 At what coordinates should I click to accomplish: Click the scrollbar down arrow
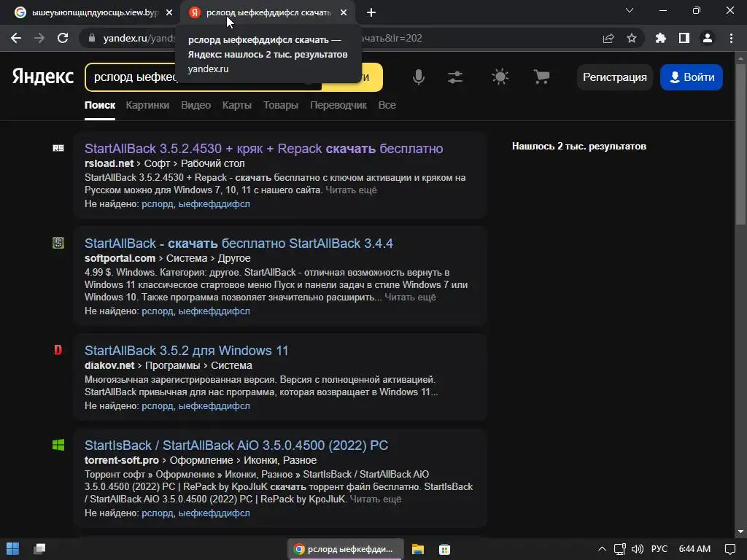[740, 532]
